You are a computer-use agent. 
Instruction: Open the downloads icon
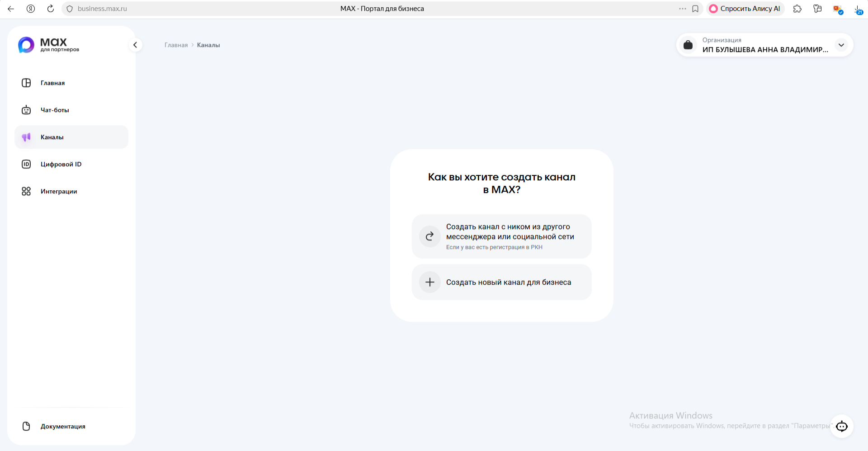858,9
